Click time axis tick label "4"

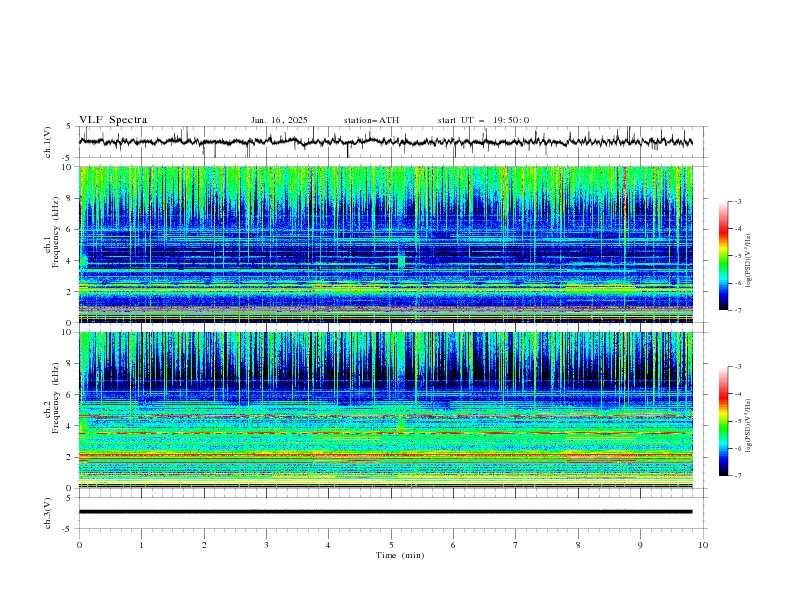329,545
